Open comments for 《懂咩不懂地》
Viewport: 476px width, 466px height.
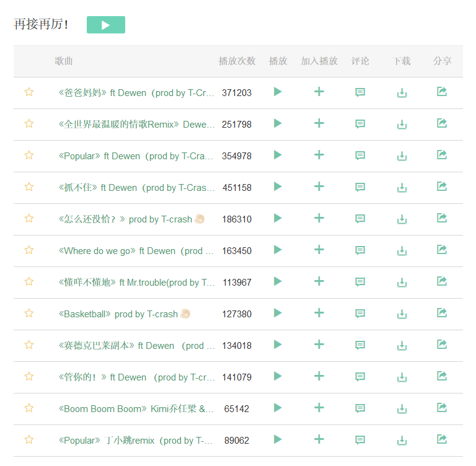[360, 282]
